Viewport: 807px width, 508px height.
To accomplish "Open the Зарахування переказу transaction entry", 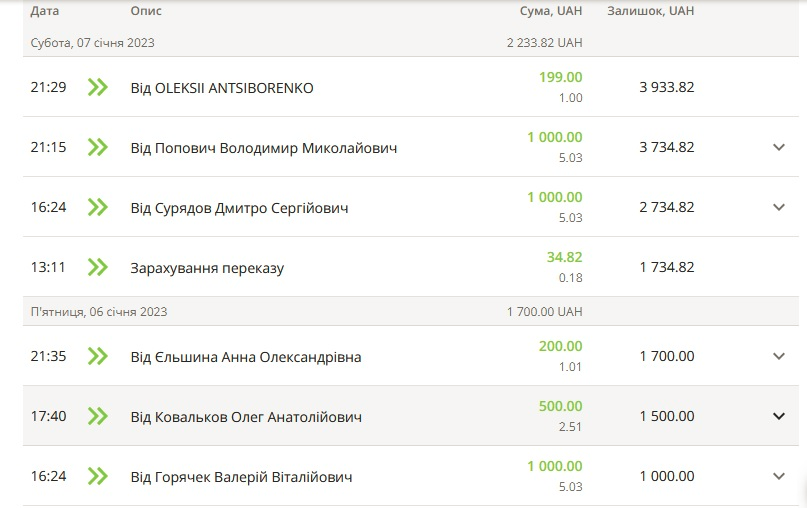I will tap(207, 268).
